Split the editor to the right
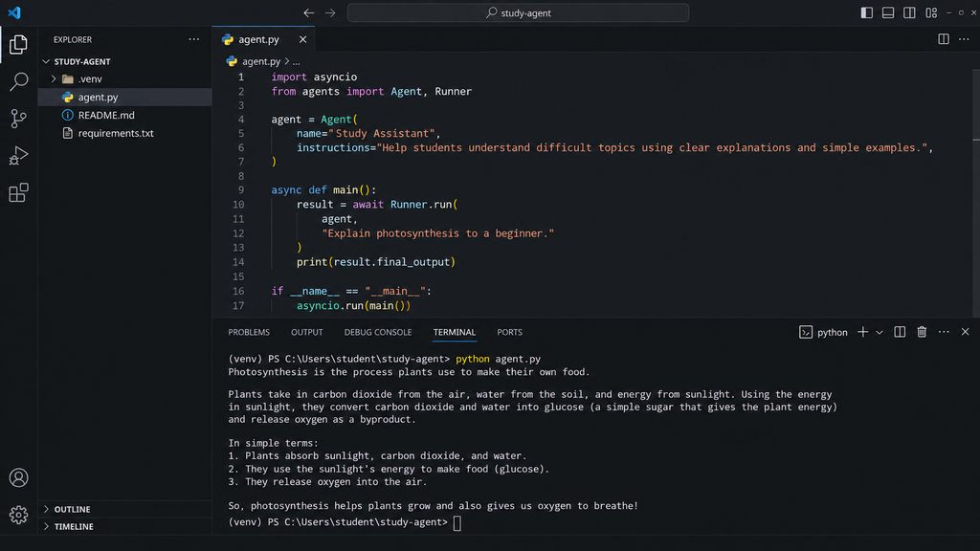Viewport: 980px width, 551px height. (944, 39)
